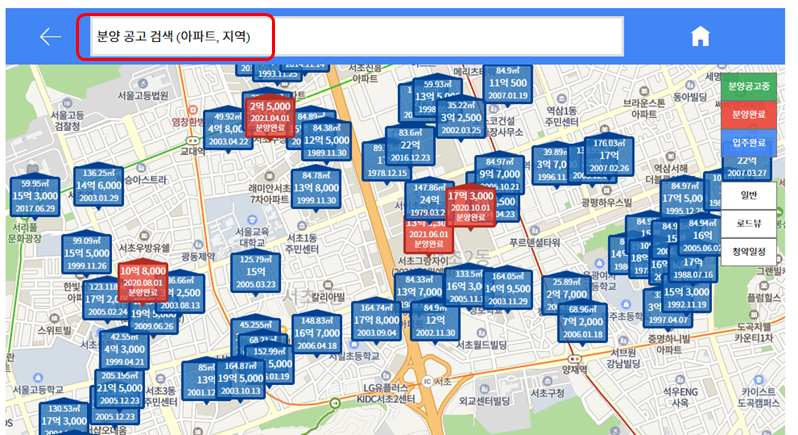This screenshot has width=798, height=435.
Task: Select red marker dated 2021.06.01 분양완료
Action: pyautogui.click(x=429, y=237)
